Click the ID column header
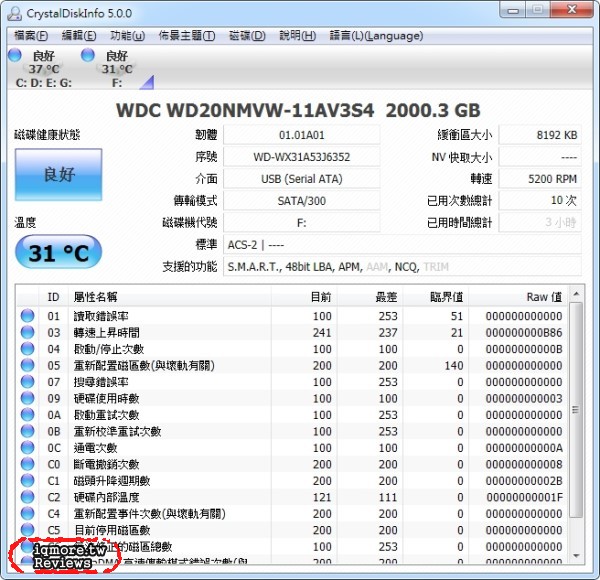 click(x=54, y=297)
